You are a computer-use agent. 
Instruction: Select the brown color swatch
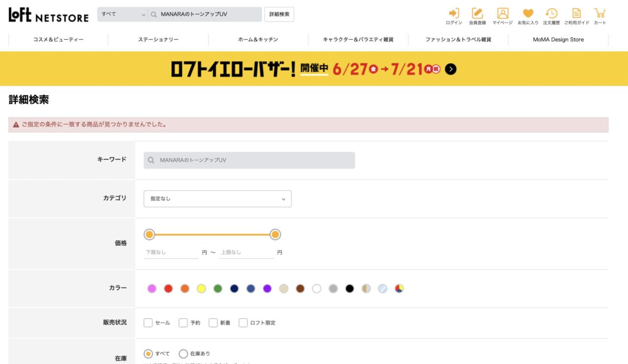[300, 289]
